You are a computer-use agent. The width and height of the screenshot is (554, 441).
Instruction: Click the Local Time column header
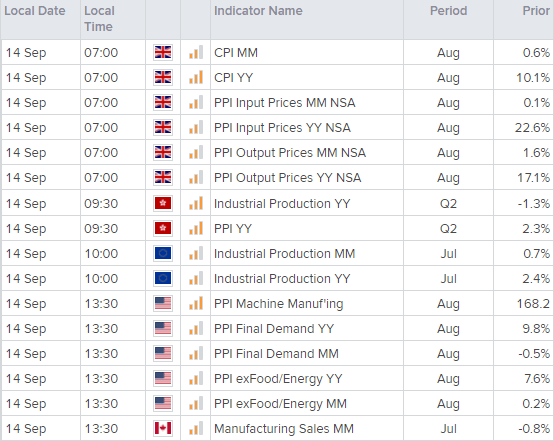(x=99, y=19)
